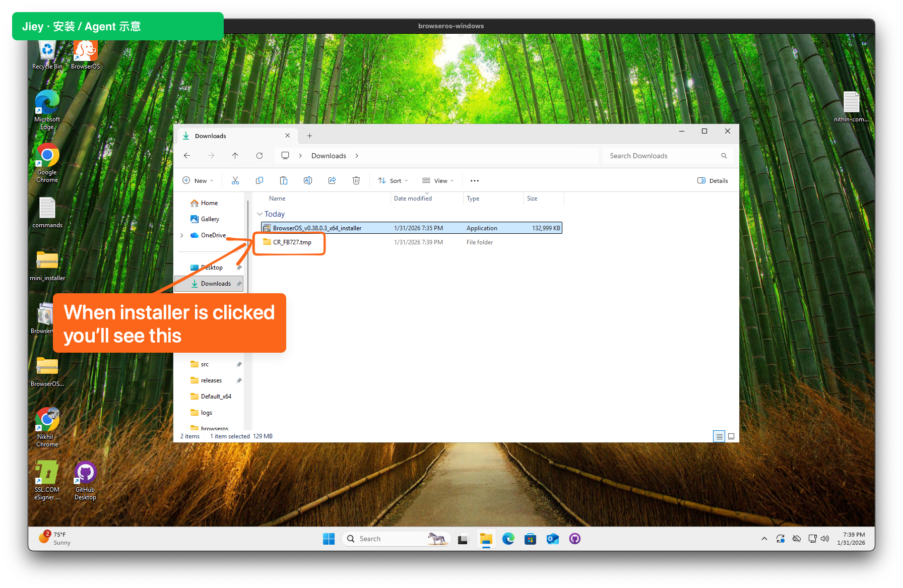Screen dimensions: 903x588
Task: Open the taskbar clock and date
Action: tap(851, 539)
